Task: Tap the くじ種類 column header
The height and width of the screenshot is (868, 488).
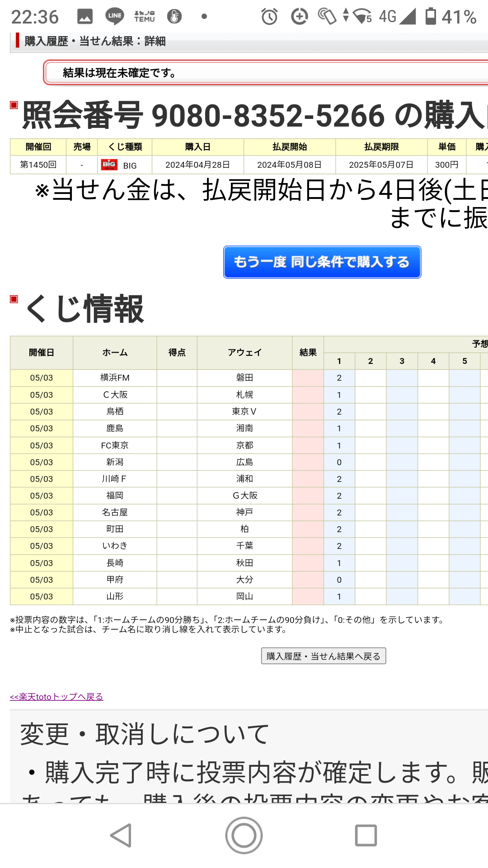Action: coord(125,147)
